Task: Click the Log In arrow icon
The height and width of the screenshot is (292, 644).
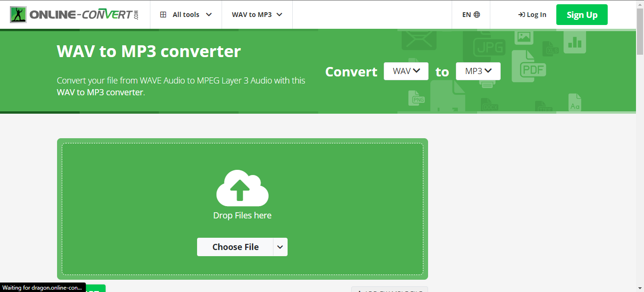Action: coord(521,15)
